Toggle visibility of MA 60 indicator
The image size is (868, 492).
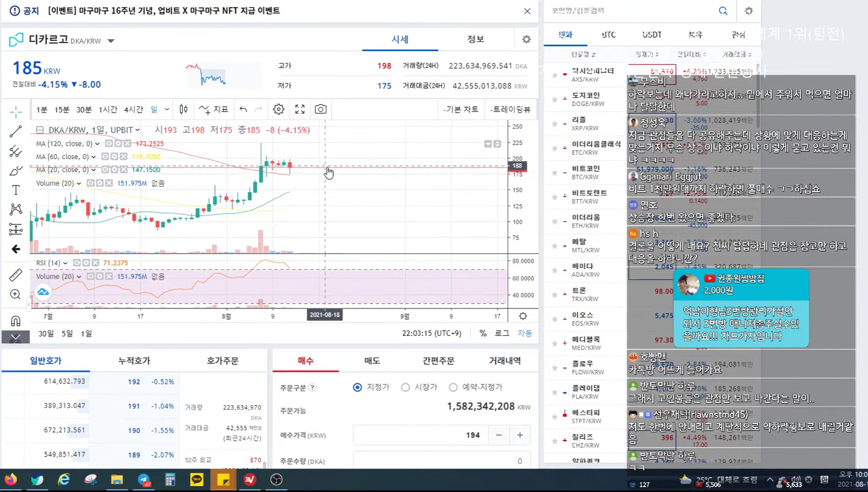click(x=105, y=157)
